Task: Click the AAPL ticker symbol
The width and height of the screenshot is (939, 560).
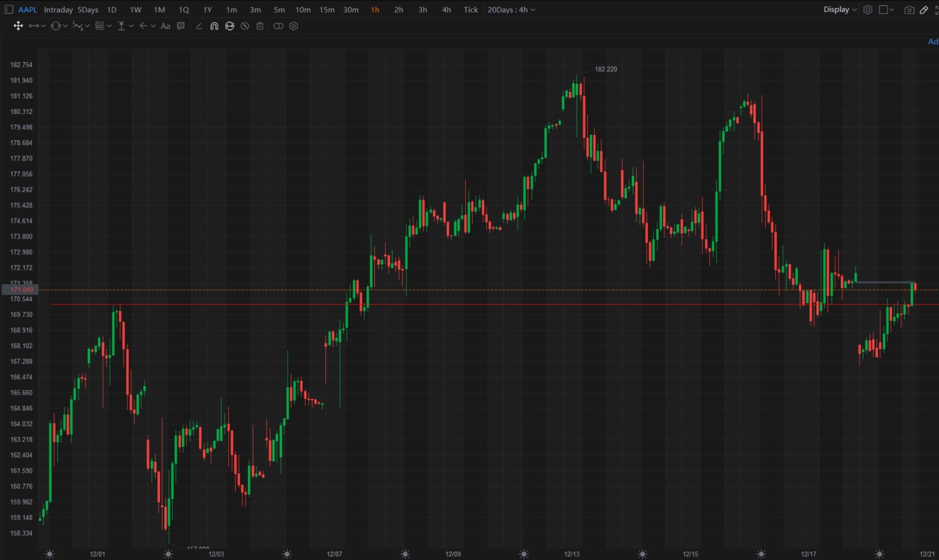Action: pos(27,10)
